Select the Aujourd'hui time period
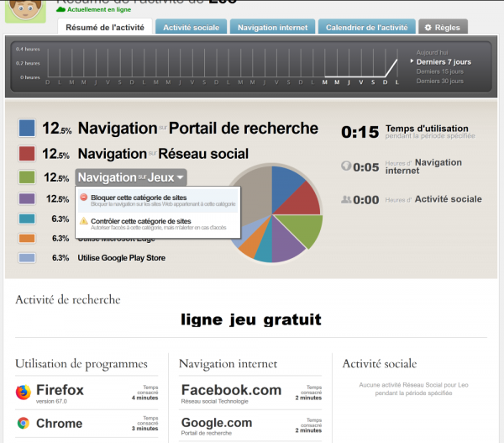504x443 pixels. pos(432,52)
